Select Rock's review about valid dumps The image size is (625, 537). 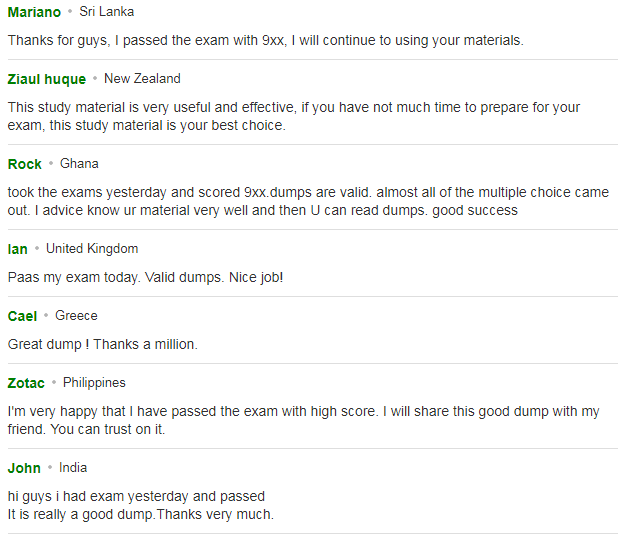click(x=308, y=201)
